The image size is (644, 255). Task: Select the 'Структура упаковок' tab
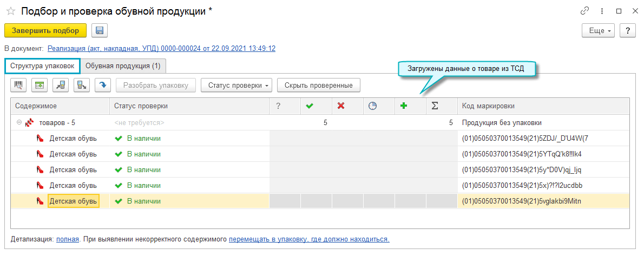tap(43, 66)
